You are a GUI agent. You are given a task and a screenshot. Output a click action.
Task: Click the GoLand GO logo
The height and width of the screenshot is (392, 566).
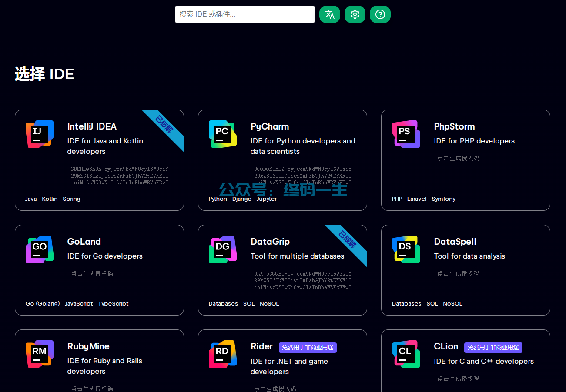click(x=40, y=249)
